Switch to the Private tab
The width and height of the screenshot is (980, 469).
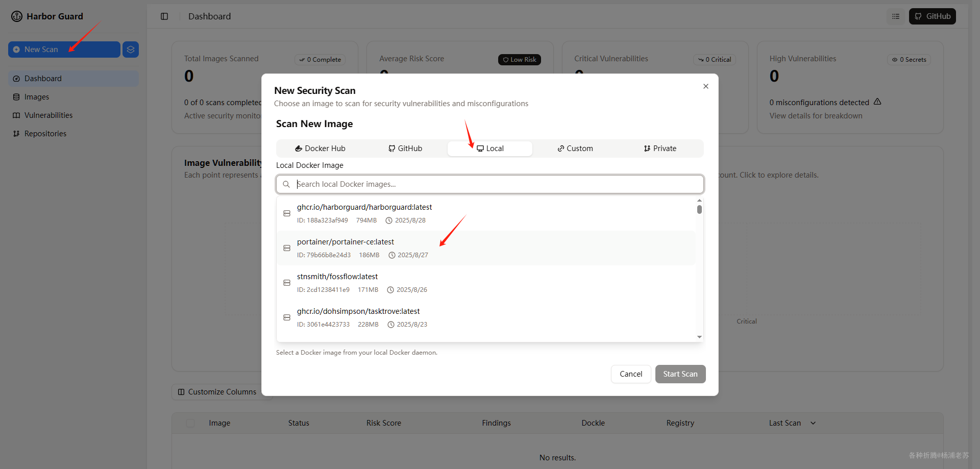click(660, 149)
